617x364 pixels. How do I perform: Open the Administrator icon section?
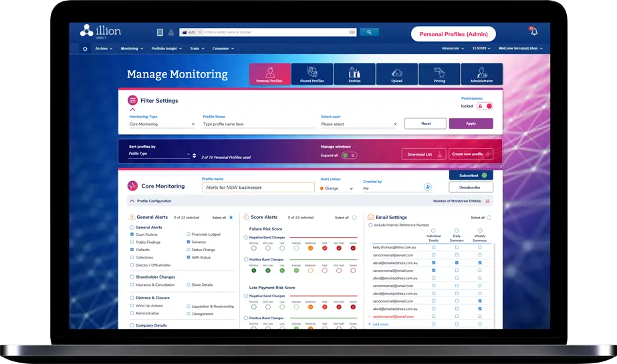[481, 74]
